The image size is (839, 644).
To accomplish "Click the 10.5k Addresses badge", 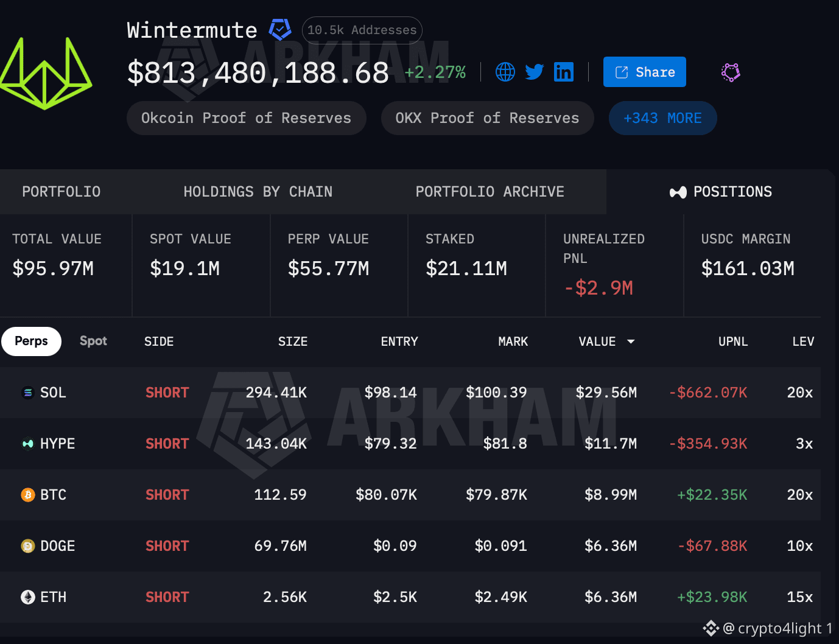I will coord(362,30).
